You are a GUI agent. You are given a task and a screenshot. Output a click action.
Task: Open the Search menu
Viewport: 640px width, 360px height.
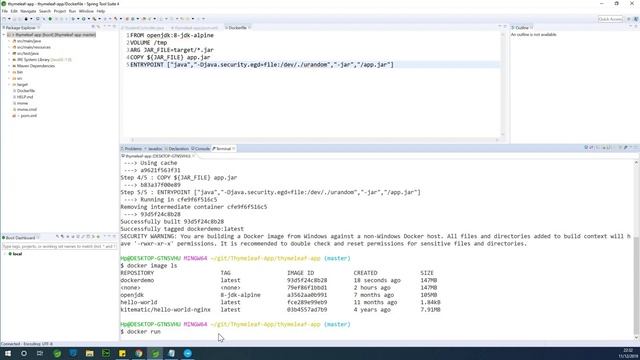pos(44,11)
